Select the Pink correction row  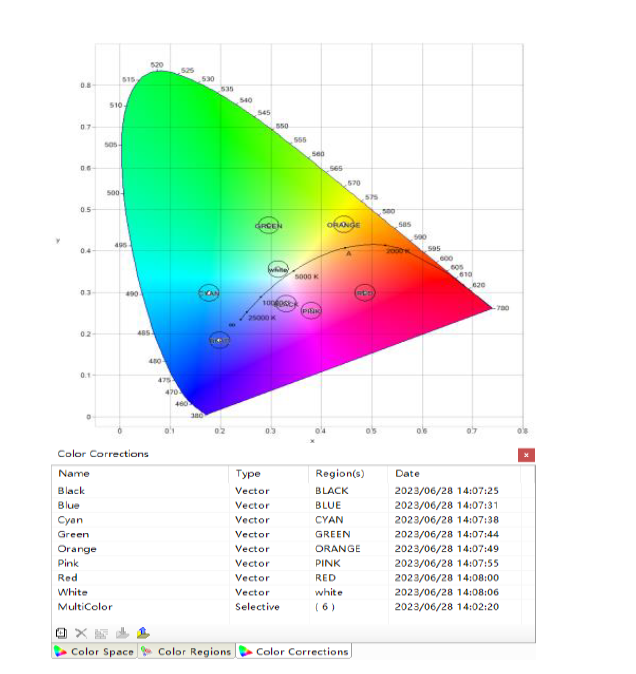tap(294, 563)
